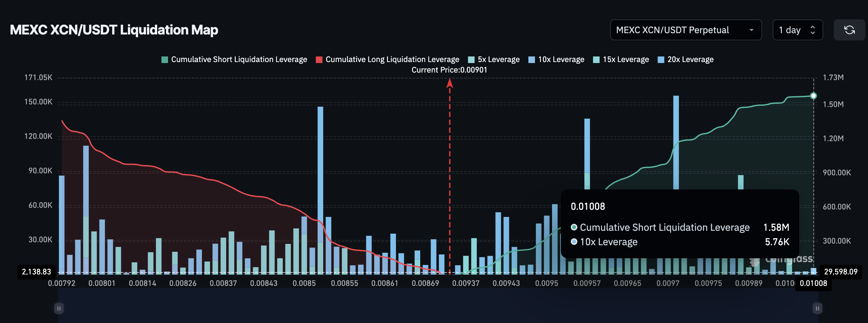The width and height of the screenshot is (868, 323).
Task: Click the down arrow on 1 day selector
Action: point(813,32)
